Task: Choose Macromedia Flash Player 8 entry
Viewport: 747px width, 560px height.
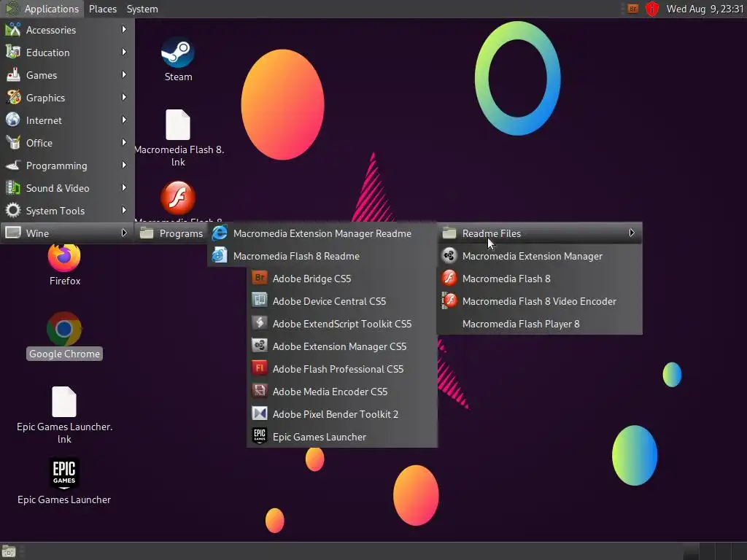Action: click(x=540, y=324)
